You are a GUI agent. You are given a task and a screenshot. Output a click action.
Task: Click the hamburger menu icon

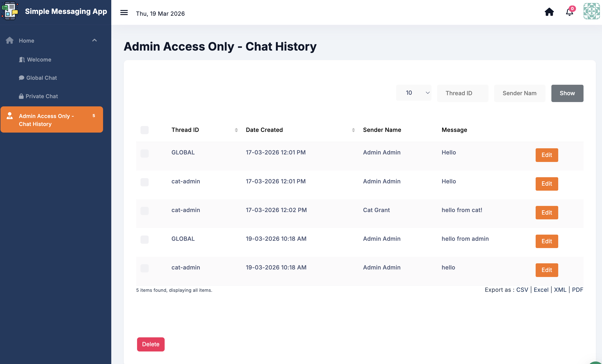click(124, 13)
